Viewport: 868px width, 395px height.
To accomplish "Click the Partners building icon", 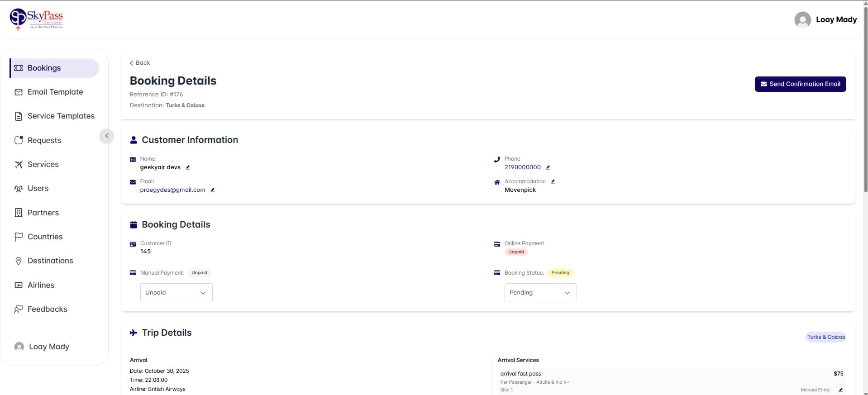I will click(19, 213).
